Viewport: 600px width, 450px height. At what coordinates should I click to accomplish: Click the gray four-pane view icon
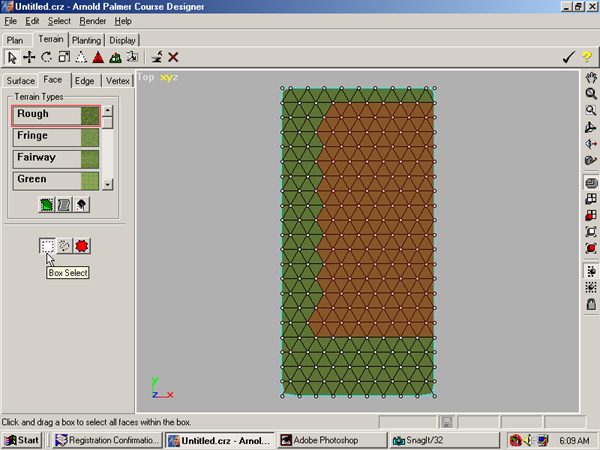591,199
